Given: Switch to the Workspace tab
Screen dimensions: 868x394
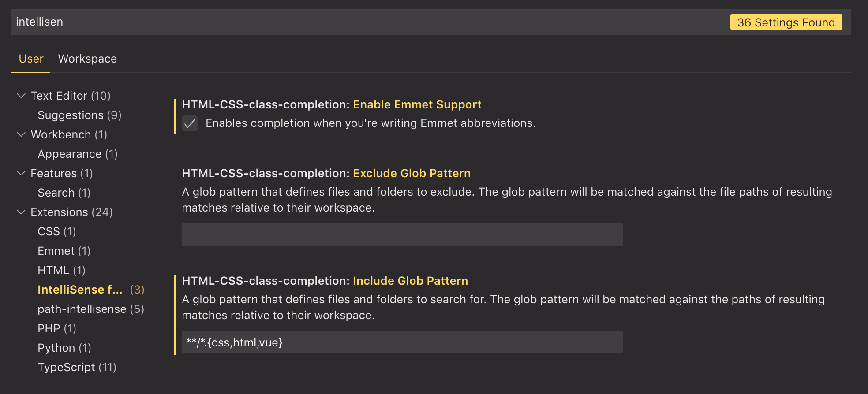Looking at the screenshot, I should click(x=87, y=59).
